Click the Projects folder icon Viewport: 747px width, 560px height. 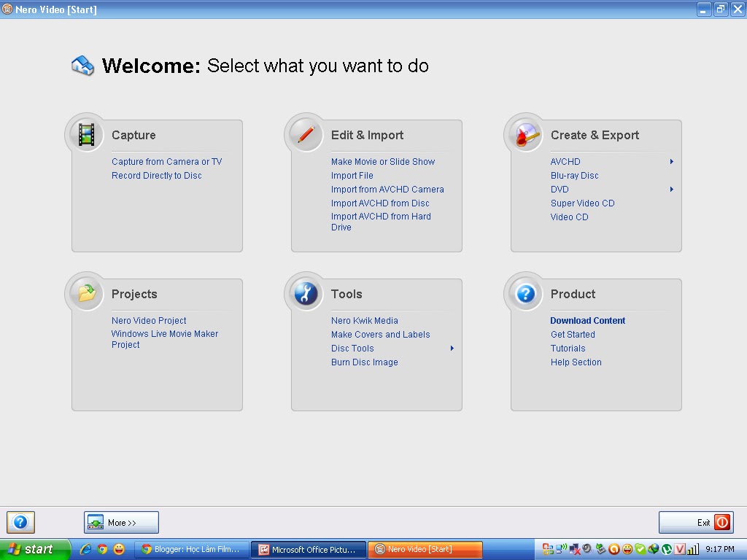(x=87, y=293)
